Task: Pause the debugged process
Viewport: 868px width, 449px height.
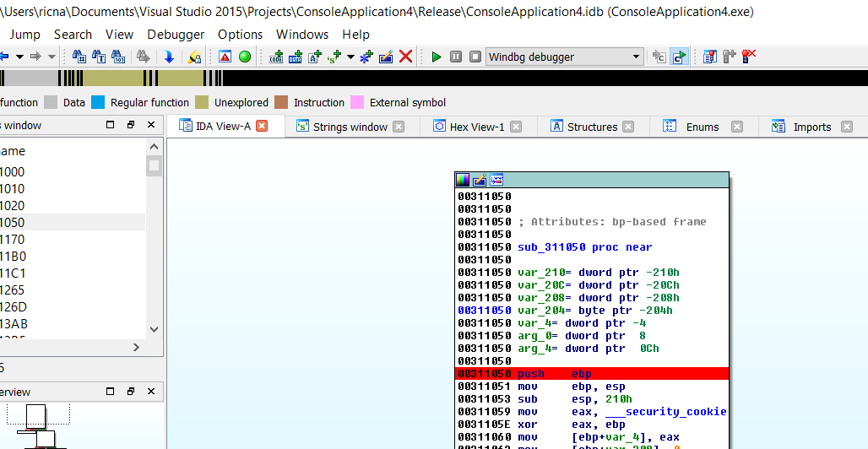Action: (x=456, y=57)
